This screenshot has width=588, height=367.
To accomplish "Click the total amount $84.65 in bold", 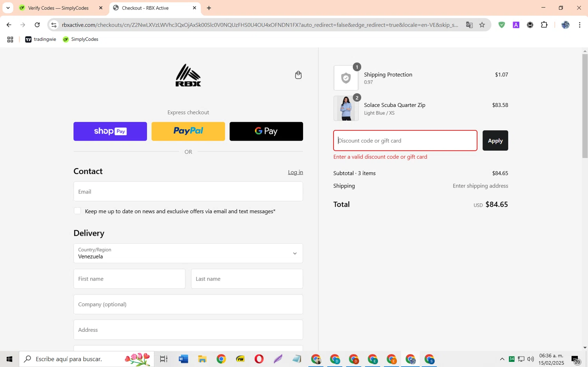I will pyautogui.click(x=497, y=204).
